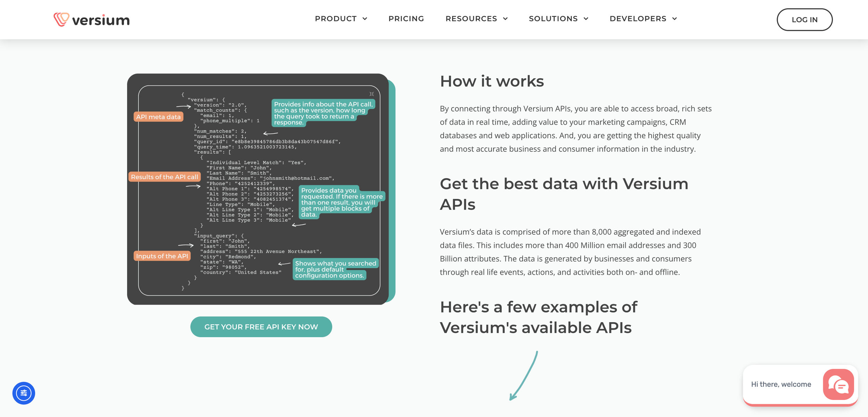
Task: Click Get Your Free API Key Now
Action: (x=261, y=327)
